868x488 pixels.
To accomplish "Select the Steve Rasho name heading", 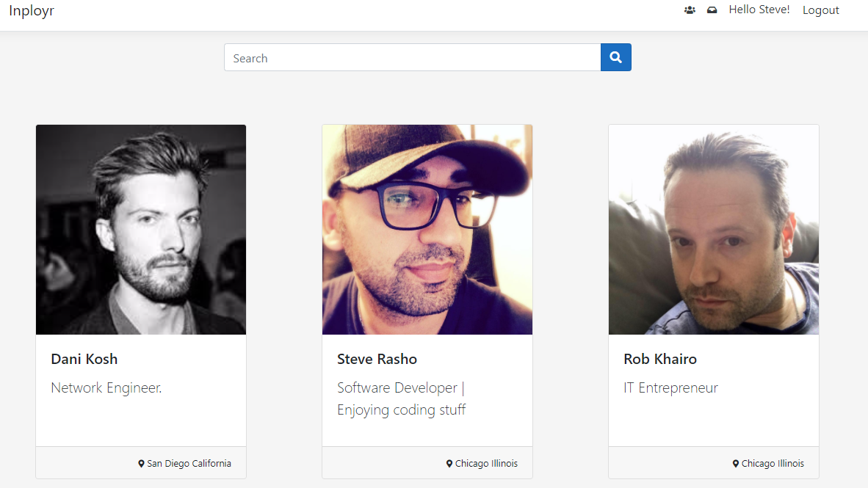I will [377, 359].
